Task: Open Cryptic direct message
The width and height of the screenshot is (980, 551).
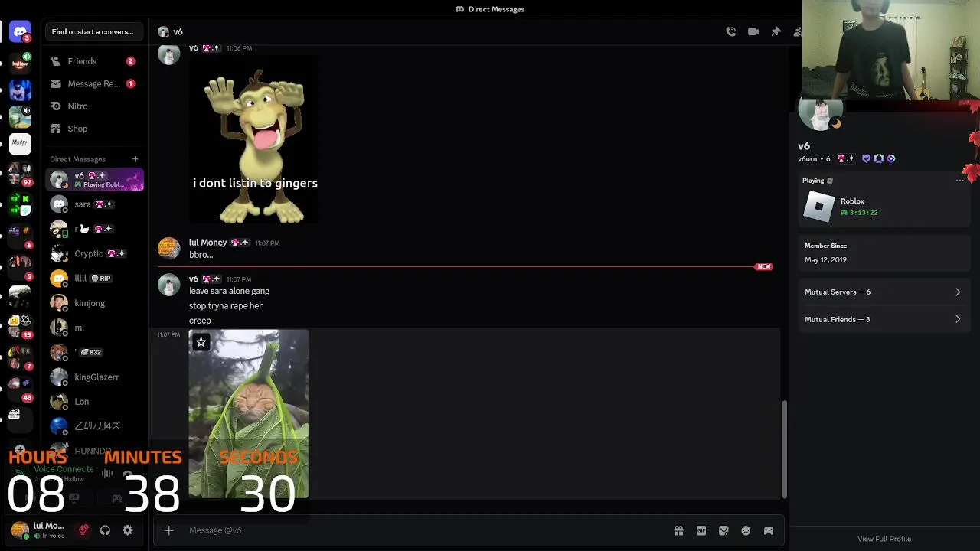Action: click(x=94, y=253)
